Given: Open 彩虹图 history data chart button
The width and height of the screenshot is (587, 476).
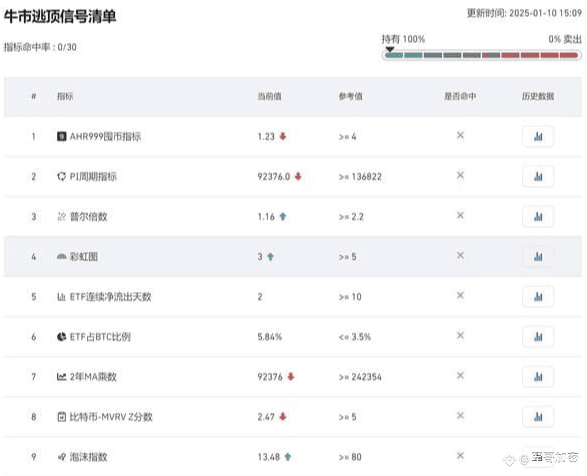Looking at the screenshot, I should tap(538, 257).
